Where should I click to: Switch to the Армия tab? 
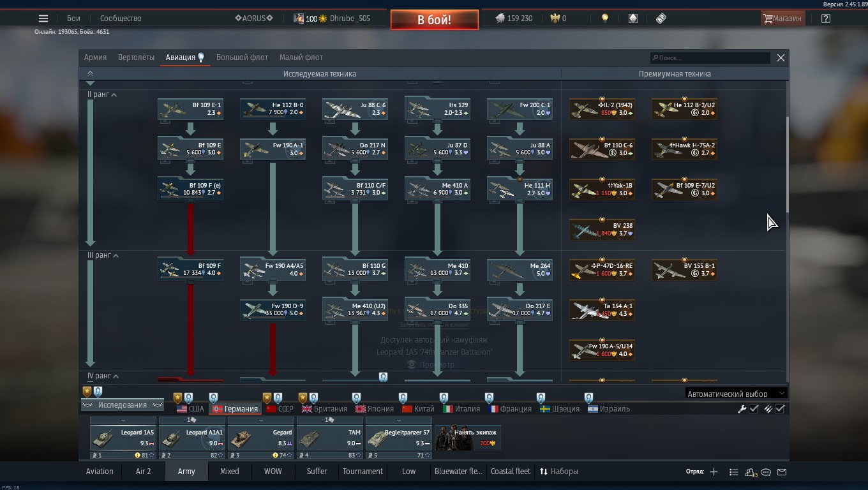tap(96, 57)
